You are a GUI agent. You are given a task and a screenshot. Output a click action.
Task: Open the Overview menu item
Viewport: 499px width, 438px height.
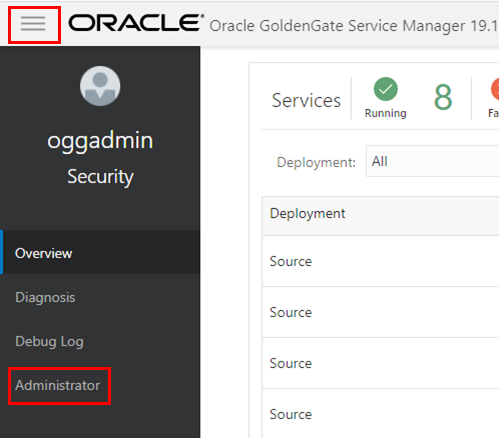pos(100,252)
